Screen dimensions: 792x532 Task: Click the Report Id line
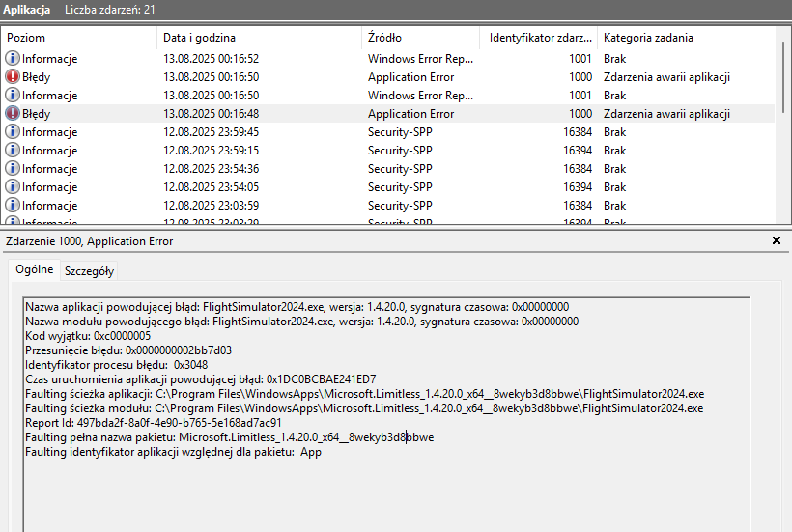click(153, 423)
